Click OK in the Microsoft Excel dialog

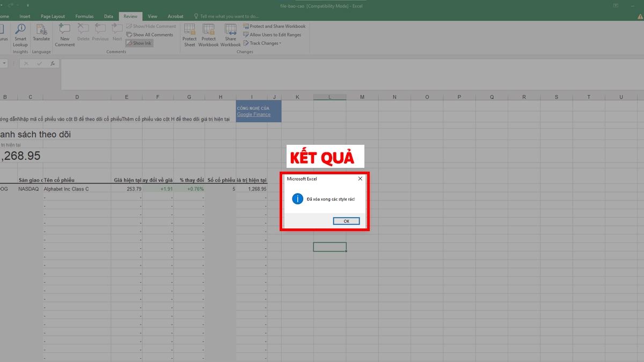point(346,220)
